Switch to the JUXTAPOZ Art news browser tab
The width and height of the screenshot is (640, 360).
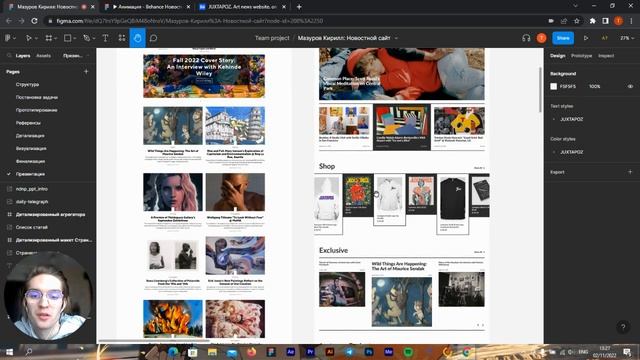[x=242, y=7]
